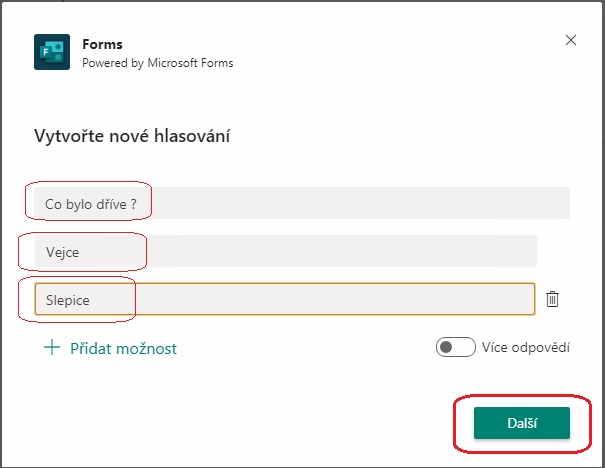The height and width of the screenshot is (468, 605).
Task: Click the grey knob inside the toggle switch
Action: tap(446, 347)
